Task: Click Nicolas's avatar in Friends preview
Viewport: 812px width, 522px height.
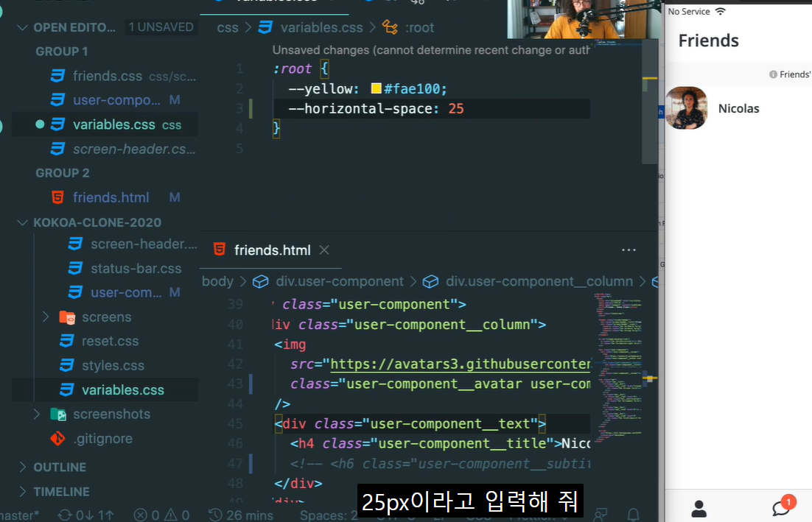Action: [x=686, y=108]
